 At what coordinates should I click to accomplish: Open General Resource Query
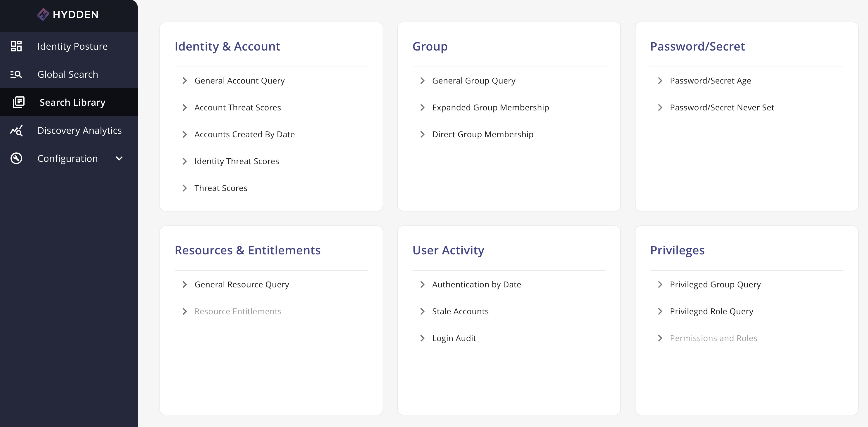[x=242, y=284]
